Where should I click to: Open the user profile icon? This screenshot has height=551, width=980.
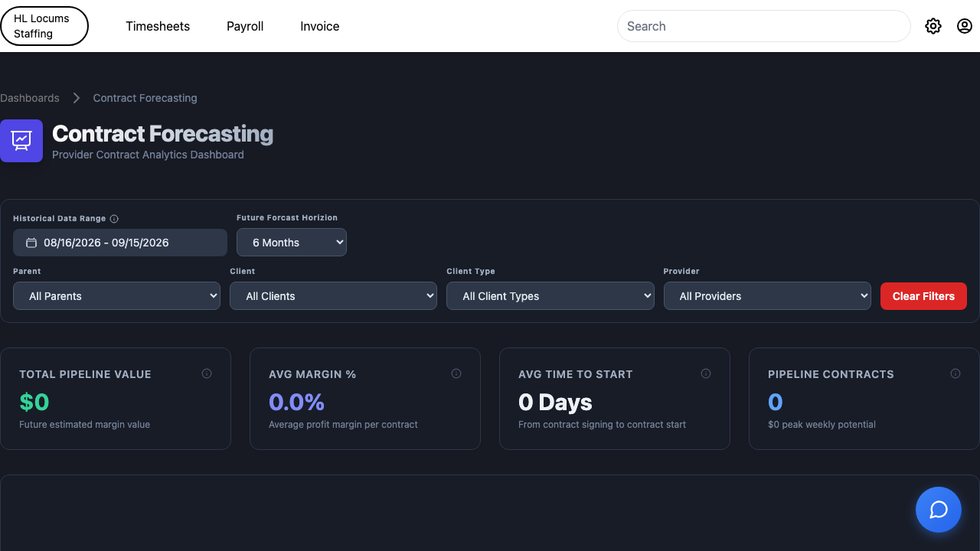(965, 26)
